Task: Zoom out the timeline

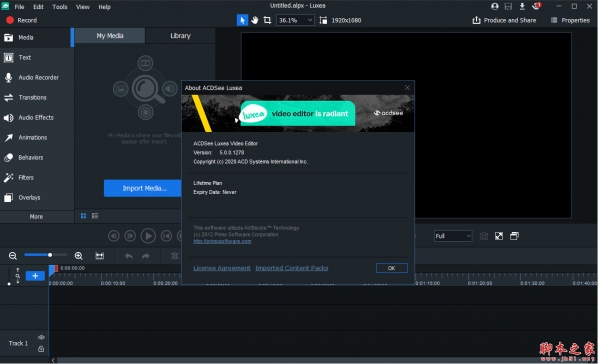Action: (x=13, y=256)
